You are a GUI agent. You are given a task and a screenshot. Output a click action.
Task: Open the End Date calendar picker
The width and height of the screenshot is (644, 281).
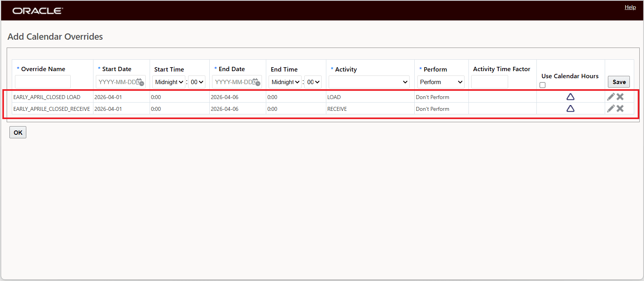(256, 82)
